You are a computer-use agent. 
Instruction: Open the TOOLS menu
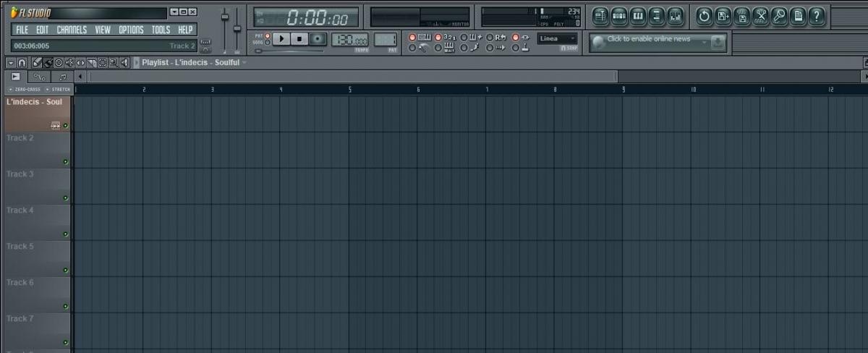(x=161, y=30)
